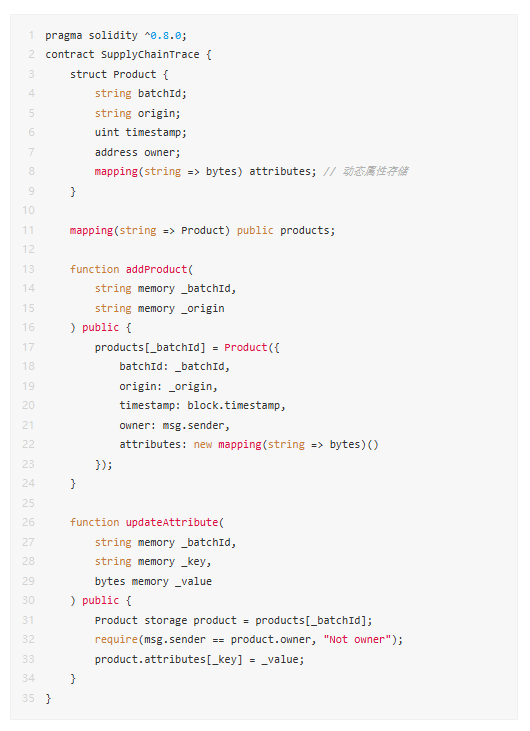Click line number 1 in the gutter
The width and height of the screenshot is (530, 731).
pyautogui.click(x=31, y=35)
